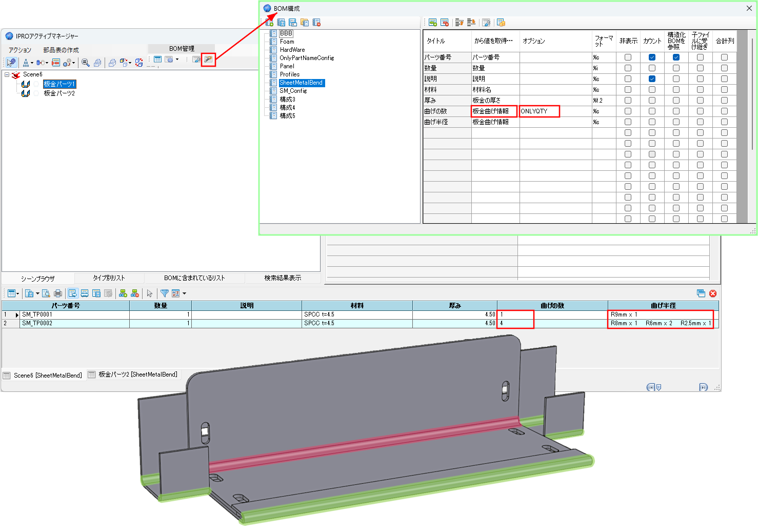Click the ONLYQTY option cell
Screen dimensions: 758x532
click(x=555, y=111)
